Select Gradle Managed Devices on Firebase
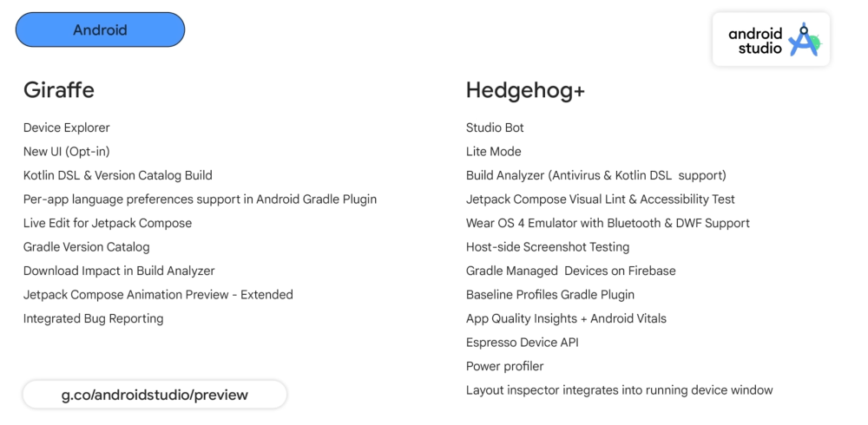 571,271
